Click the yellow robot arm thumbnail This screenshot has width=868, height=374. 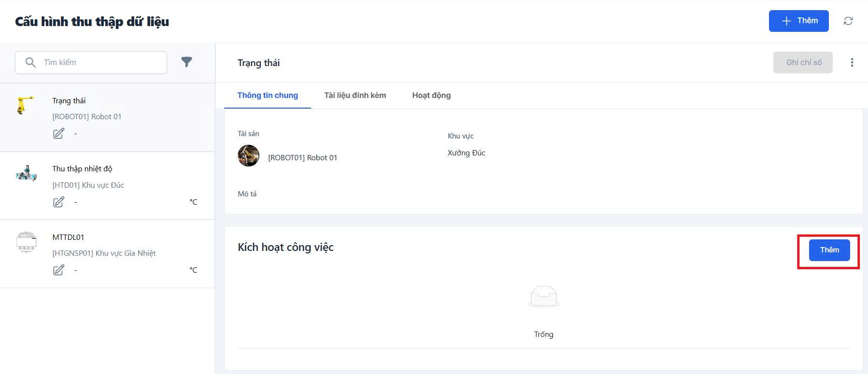[x=26, y=105]
